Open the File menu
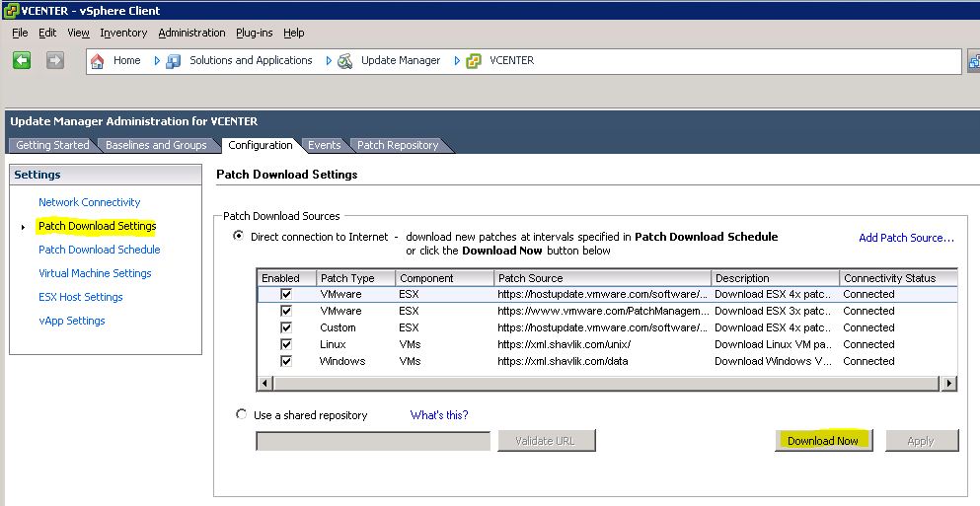 [20, 33]
